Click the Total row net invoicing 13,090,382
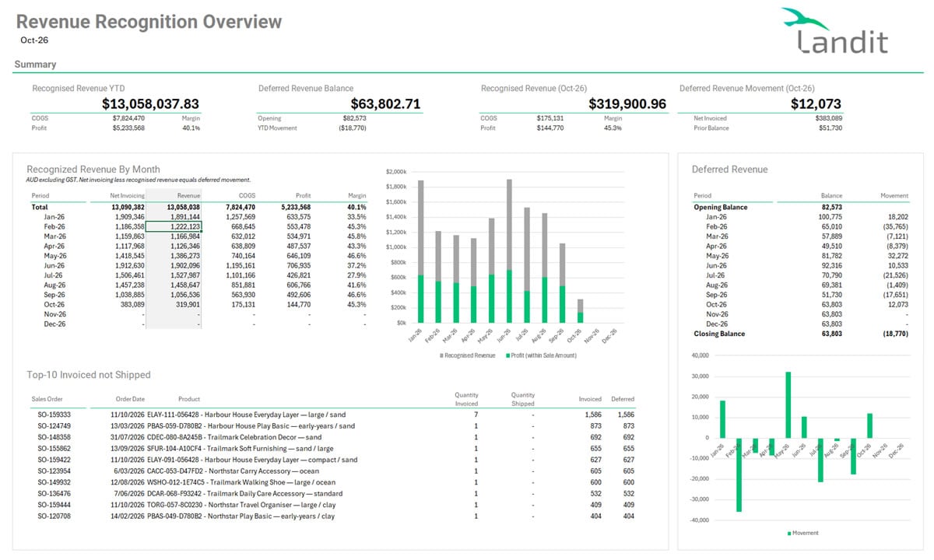The image size is (934, 560). 128,207
